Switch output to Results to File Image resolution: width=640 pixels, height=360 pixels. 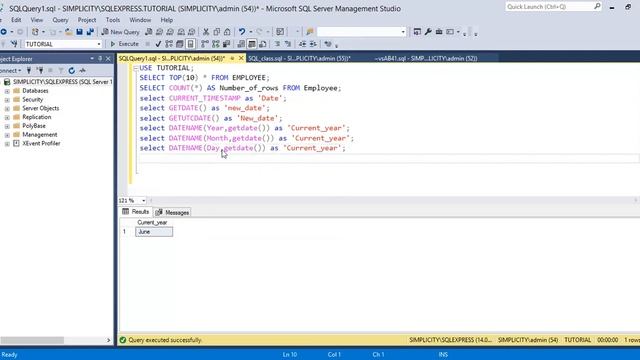pos(262,44)
